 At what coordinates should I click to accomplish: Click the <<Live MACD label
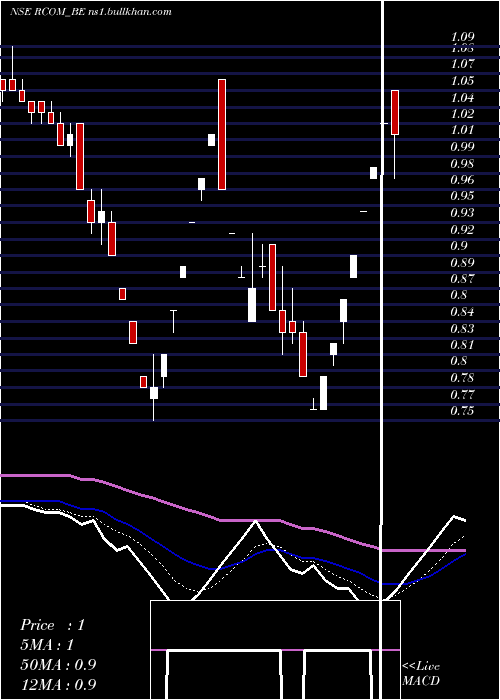click(421, 673)
